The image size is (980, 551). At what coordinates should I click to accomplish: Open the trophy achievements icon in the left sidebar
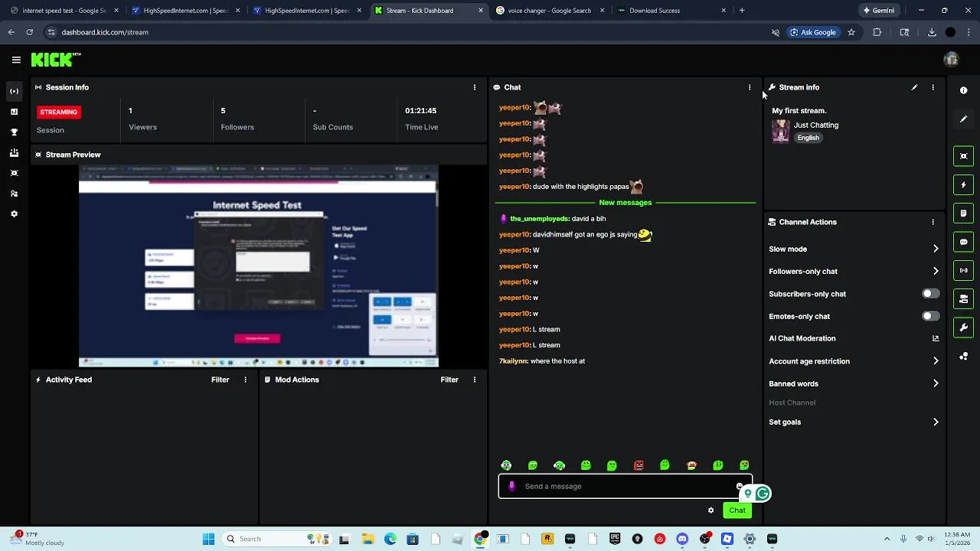[14, 132]
